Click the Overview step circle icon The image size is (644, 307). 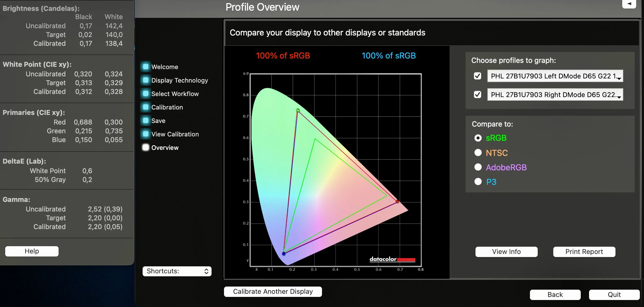click(x=146, y=148)
